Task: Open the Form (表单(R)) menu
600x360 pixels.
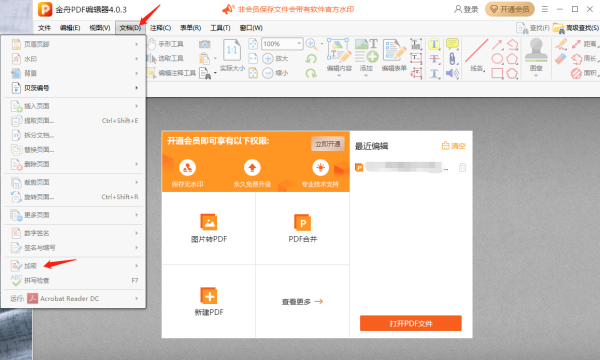Action: (191, 28)
